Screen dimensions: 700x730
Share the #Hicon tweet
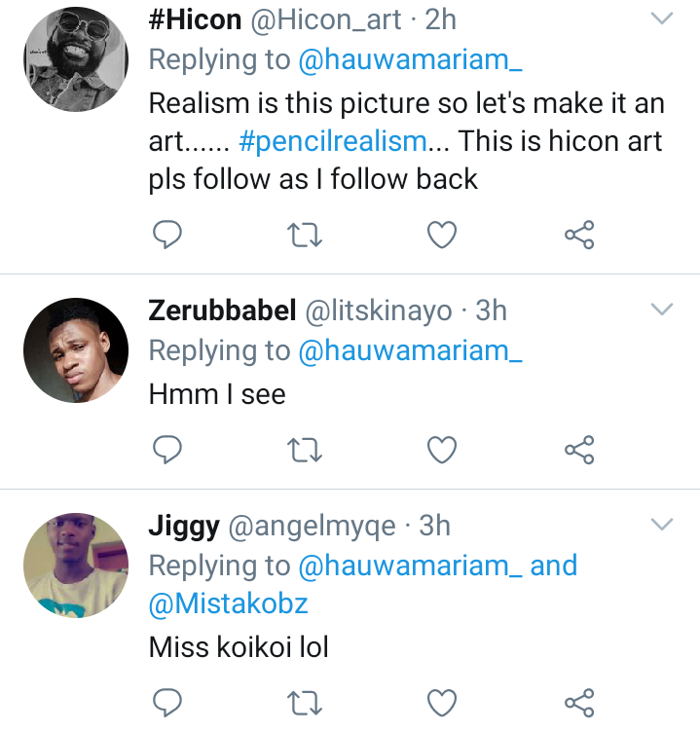(579, 235)
